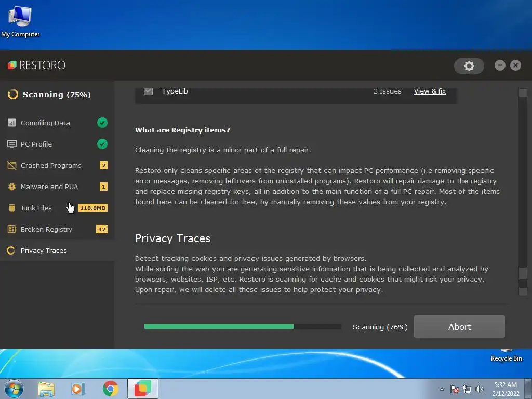
Task: Click the scrollbar down arrow
Action: tap(523, 291)
